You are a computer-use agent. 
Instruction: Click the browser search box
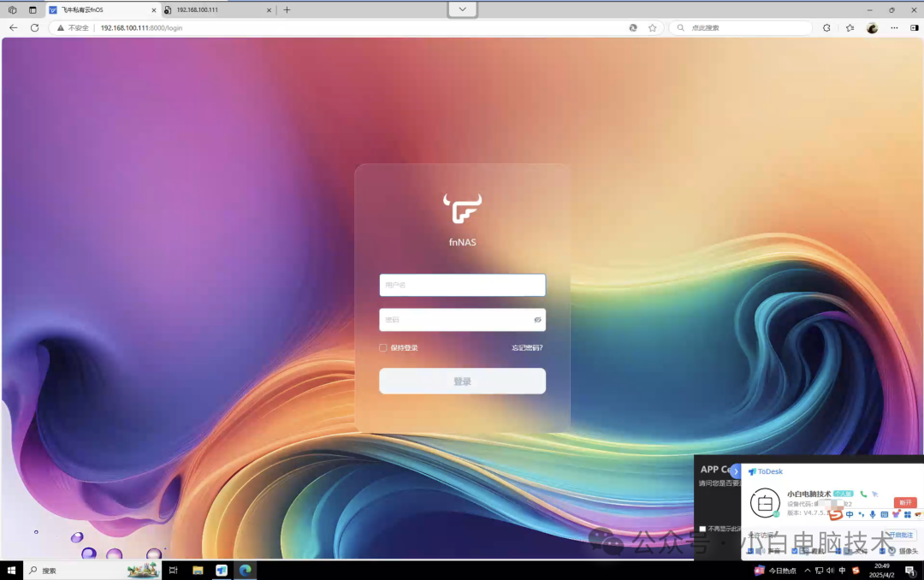point(741,27)
